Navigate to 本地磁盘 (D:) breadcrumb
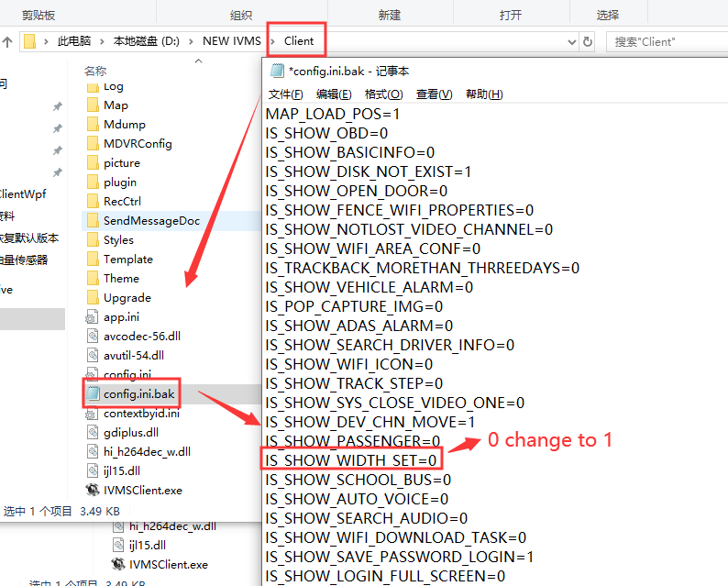Viewport: 728px width, 586px height. click(x=147, y=41)
